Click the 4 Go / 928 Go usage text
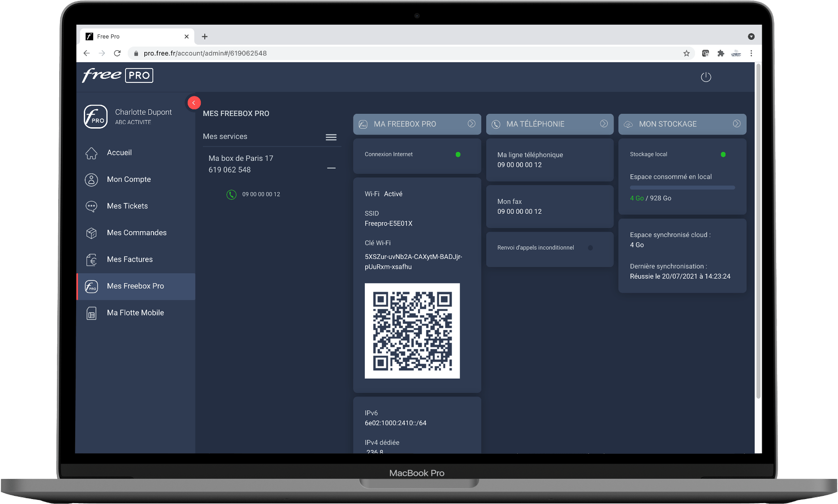The width and height of the screenshot is (838, 504). point(650,198)
